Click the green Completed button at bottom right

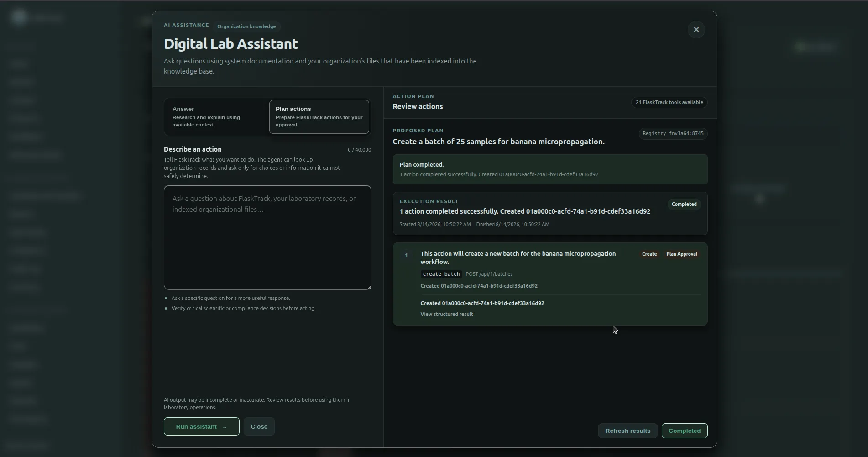685,431
